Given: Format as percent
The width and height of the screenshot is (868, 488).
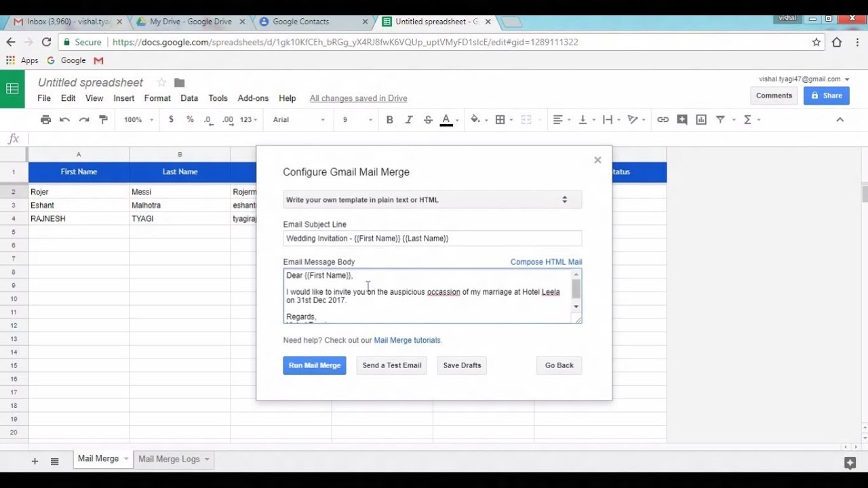Looking at the screenshot, I should 190,119.
